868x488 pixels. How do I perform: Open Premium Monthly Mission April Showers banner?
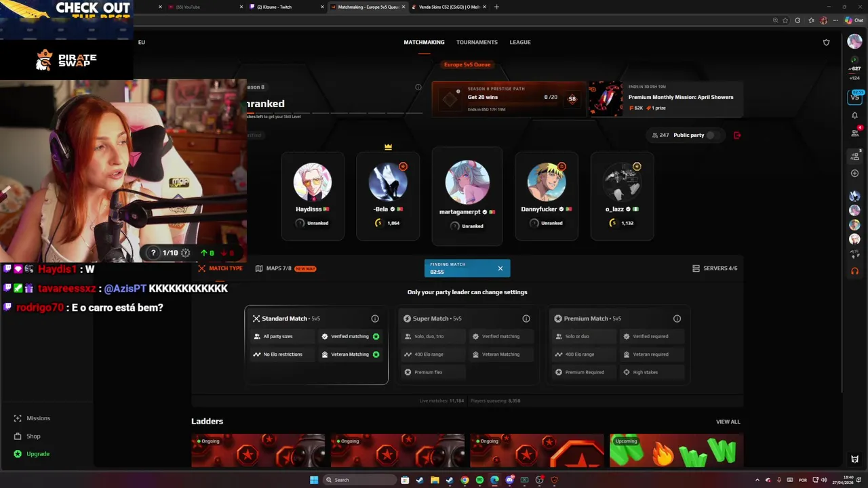point(665,99)
